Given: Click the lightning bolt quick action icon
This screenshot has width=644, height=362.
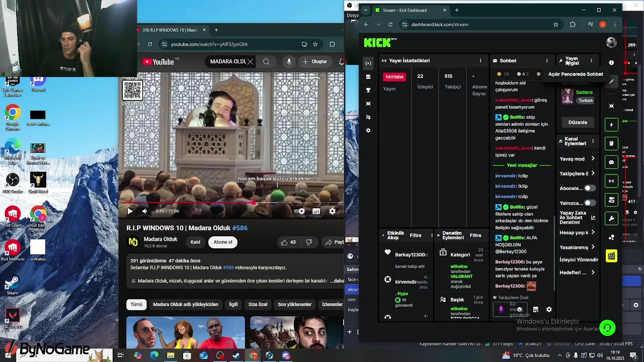Looking at the screenshot, I should [x=611, y=125].
